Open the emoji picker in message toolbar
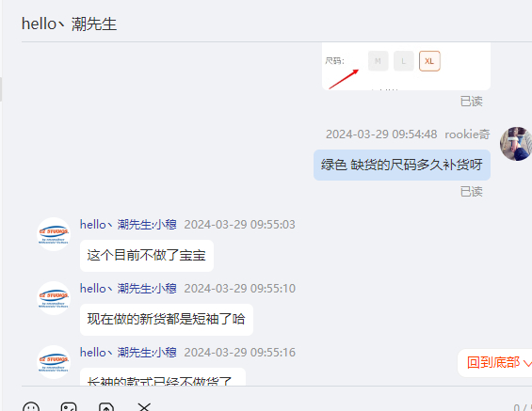Viewport: 532px width, 411px height. (x=31, y=407)
